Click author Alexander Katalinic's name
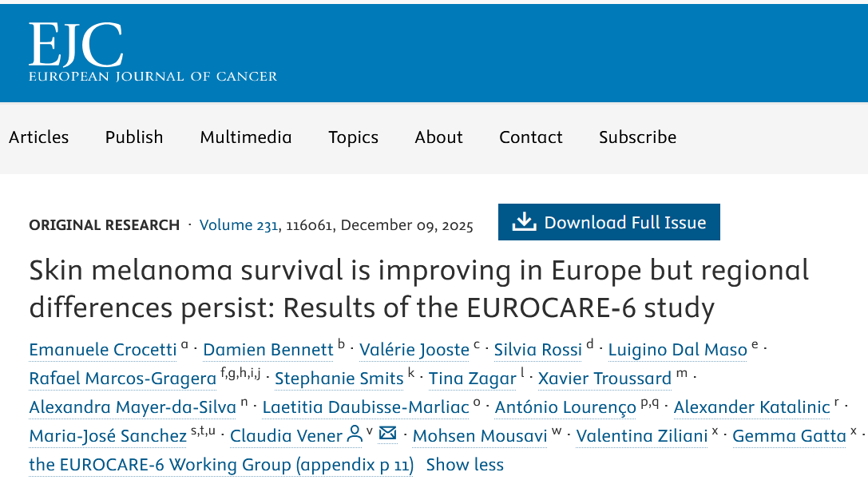Viewport: 868px width, 484px height. 751,407
